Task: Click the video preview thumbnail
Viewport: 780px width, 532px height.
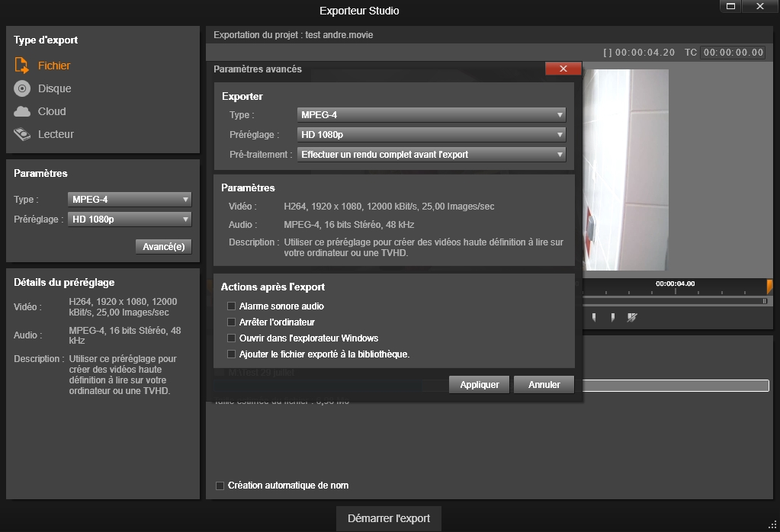Action: point(626,169)
